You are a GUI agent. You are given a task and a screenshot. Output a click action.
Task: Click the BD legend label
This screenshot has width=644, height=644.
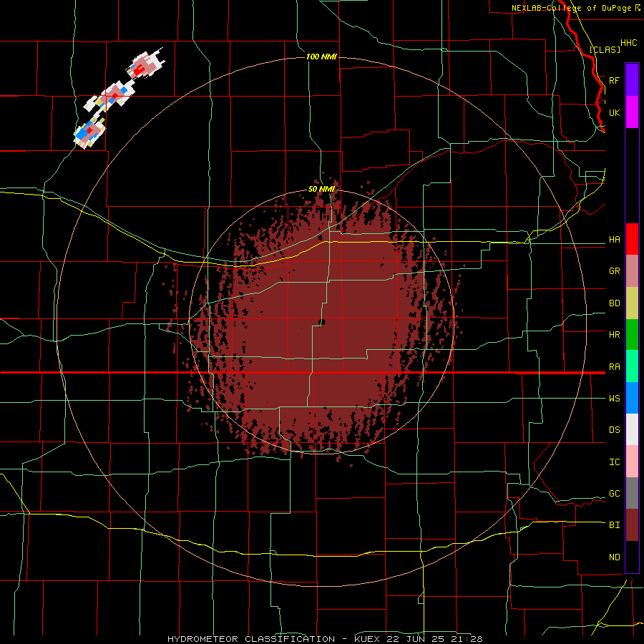point(614,303)
